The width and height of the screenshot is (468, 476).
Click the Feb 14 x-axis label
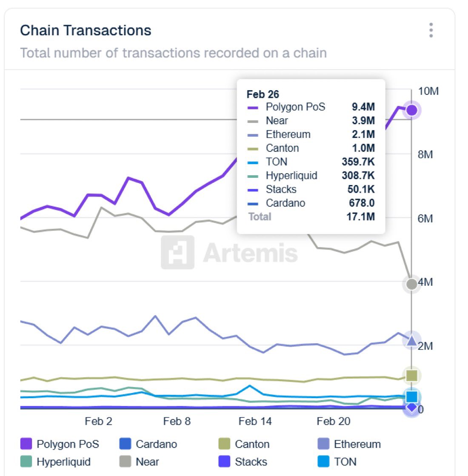click(x=255, y=422)
